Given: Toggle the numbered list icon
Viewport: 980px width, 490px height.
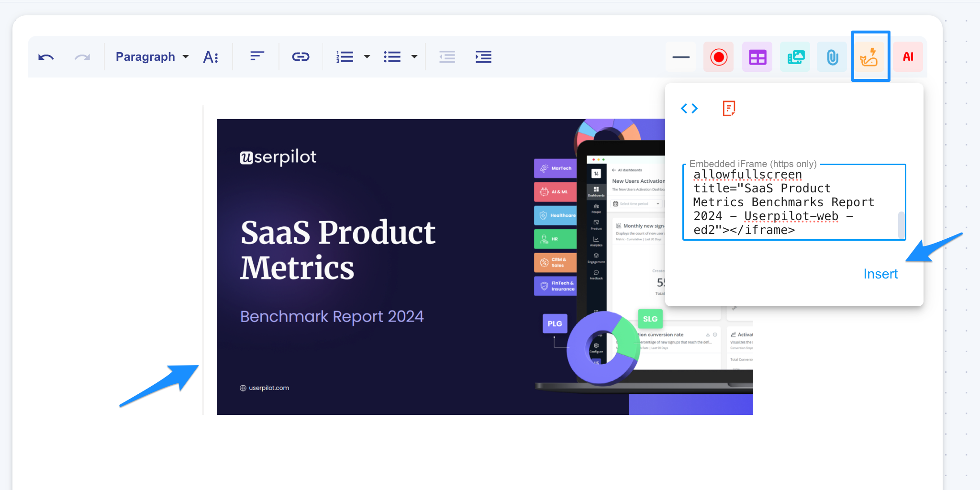Looking at the screenshot, I should click(x=345, y=57).
